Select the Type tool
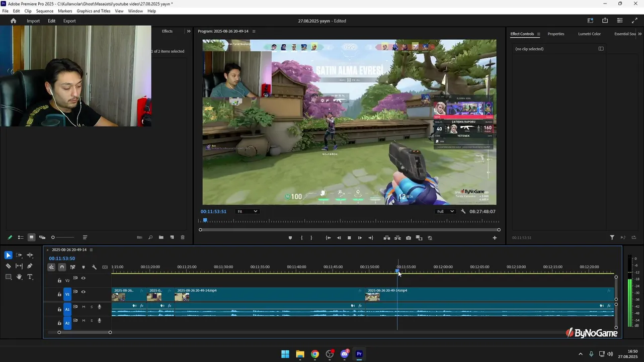Screen dimensions: 644x362 tap(30, 277)
